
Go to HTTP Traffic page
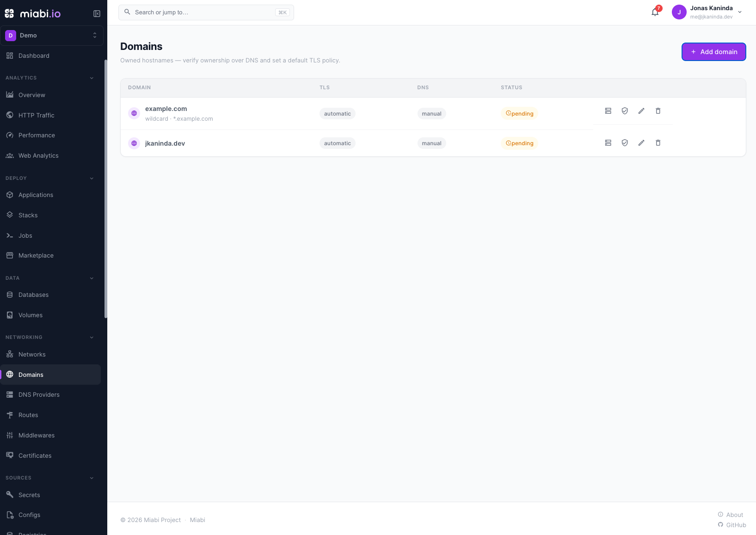[x=50, y=115]
